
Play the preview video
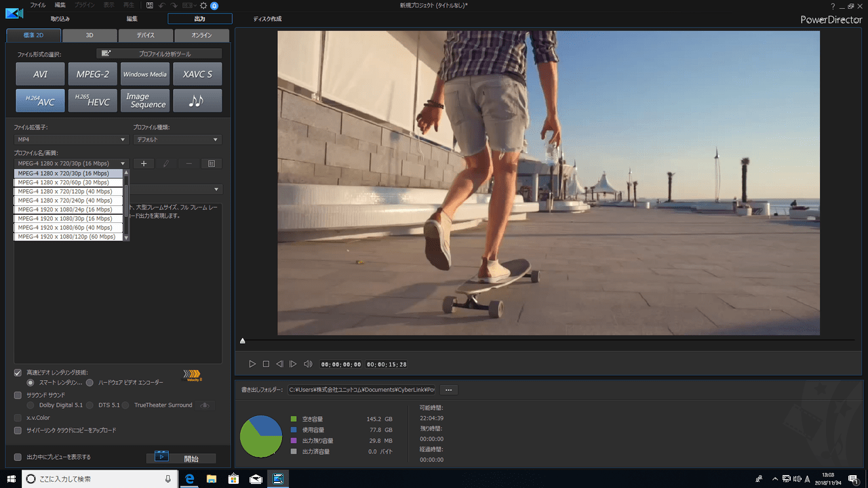(252, 364)
